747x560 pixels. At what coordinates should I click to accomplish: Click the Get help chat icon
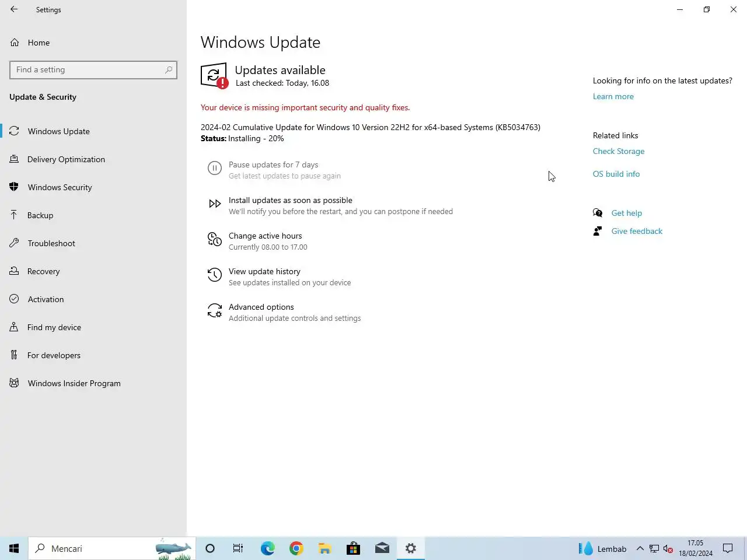[598, 213]
